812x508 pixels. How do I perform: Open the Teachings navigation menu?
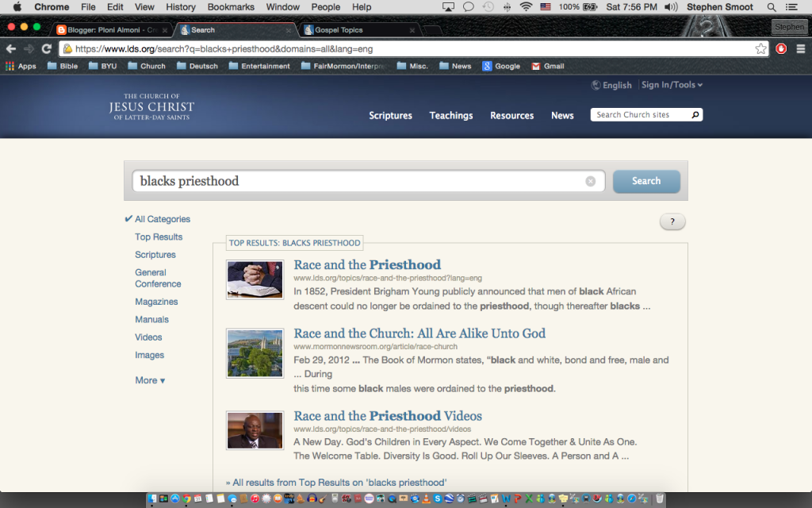point(451,116)
